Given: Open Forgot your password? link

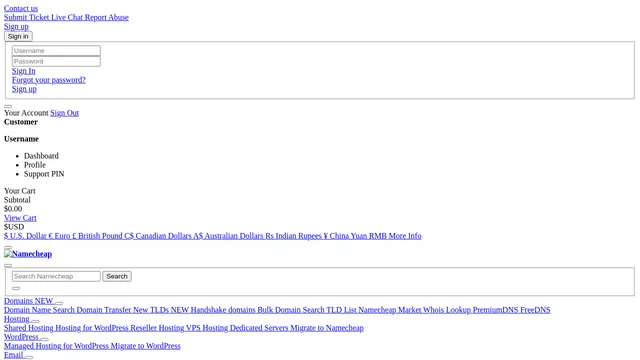Looking at the screenshot, I should (49, 80).
